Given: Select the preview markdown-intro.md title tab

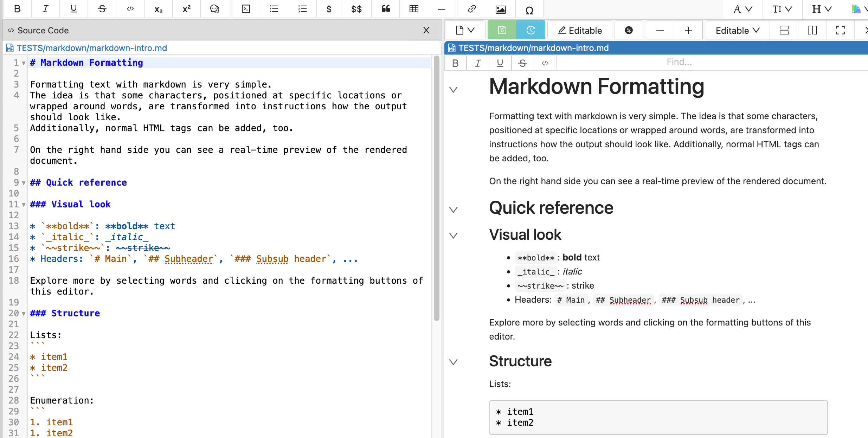Looking at the screenshot, I should [533, 48].
